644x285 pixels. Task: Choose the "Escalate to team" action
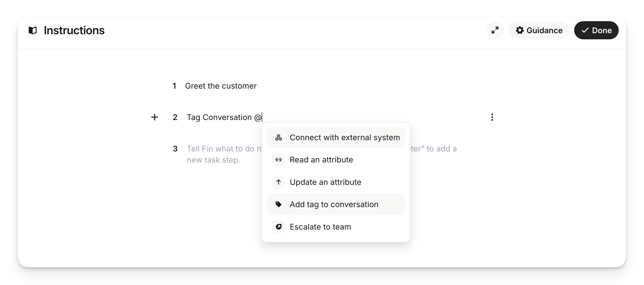point(320,227)
